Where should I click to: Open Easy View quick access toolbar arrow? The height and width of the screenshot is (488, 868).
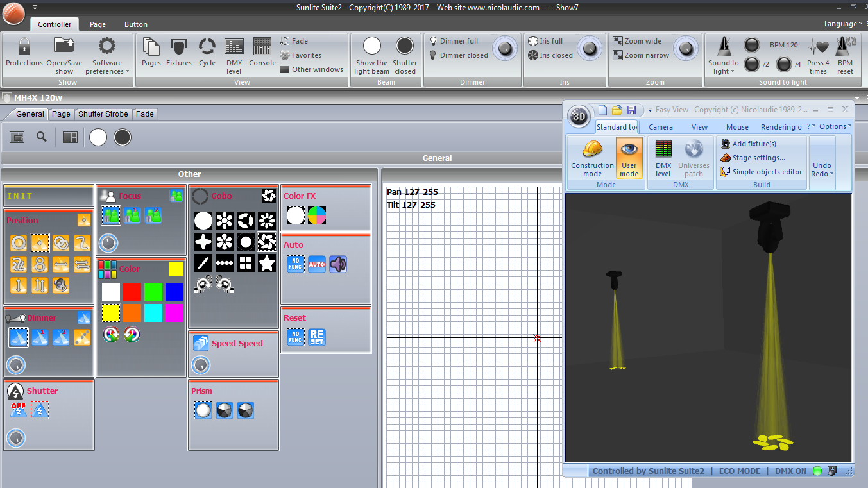649,110
